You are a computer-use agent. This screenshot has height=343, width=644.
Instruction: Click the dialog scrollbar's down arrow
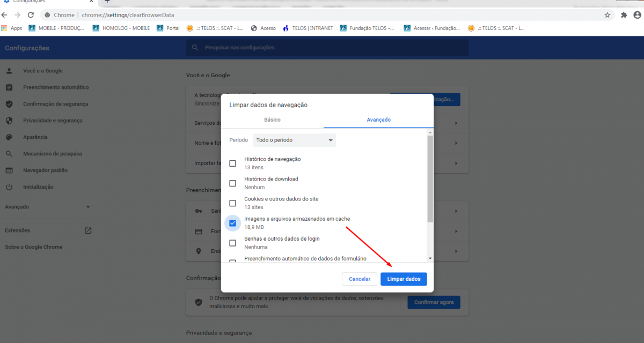430,258
